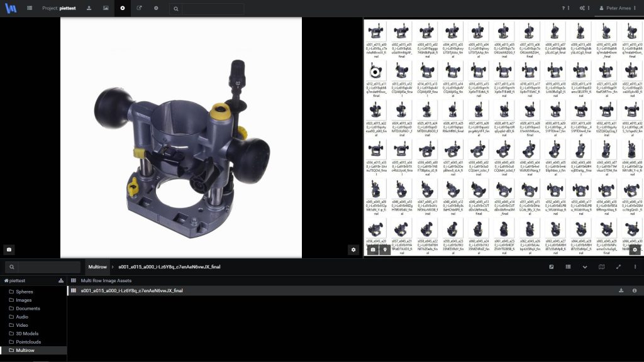Click the external link share icon in the toolbar

click(x=139, y=8)
